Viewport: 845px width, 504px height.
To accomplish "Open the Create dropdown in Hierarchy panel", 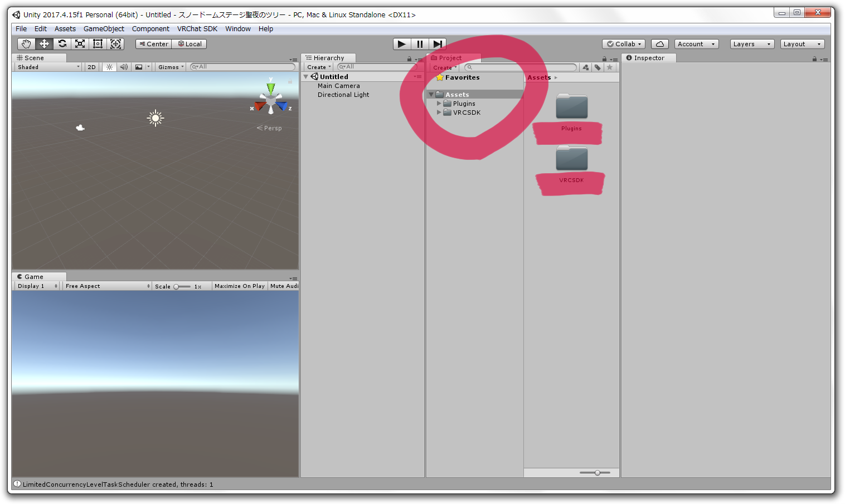I will pos(319,67).
